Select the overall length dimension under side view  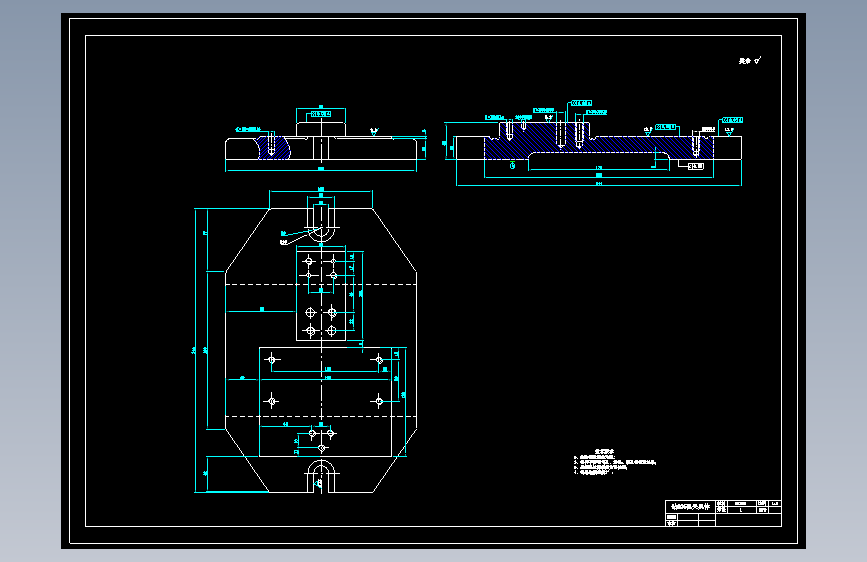pos(321,169)
